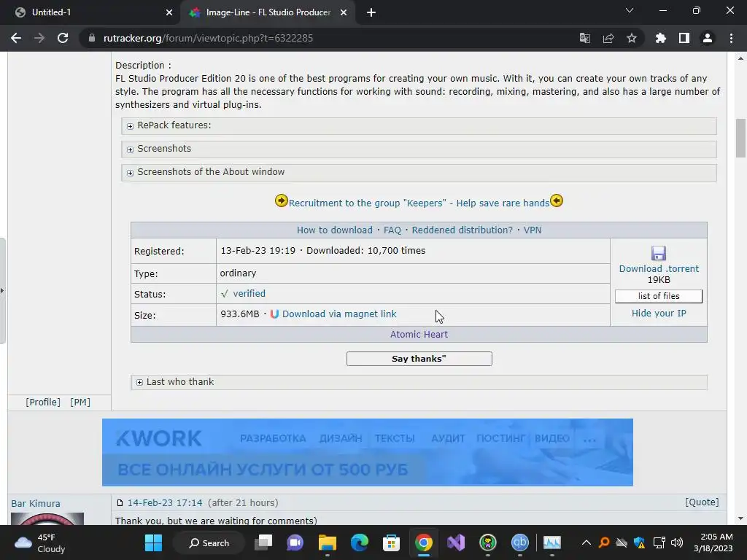
Task: Click the Say thanks button
Action: 419,359
